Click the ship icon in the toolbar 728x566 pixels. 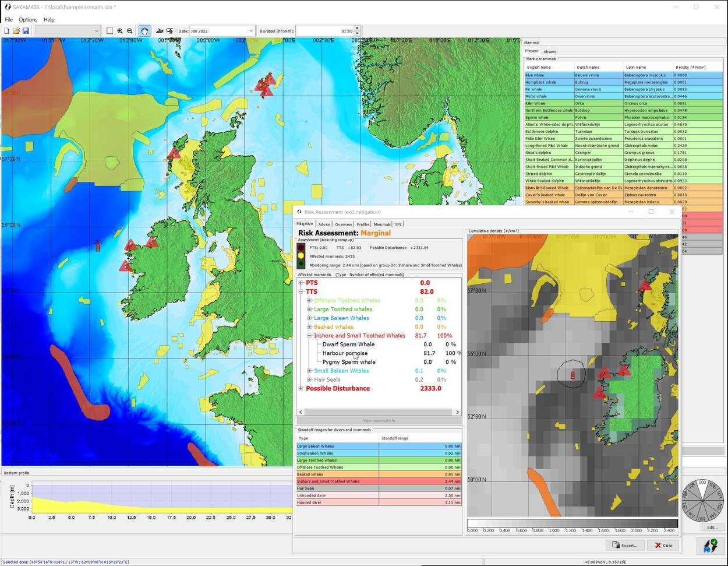[x=160, y=31]
